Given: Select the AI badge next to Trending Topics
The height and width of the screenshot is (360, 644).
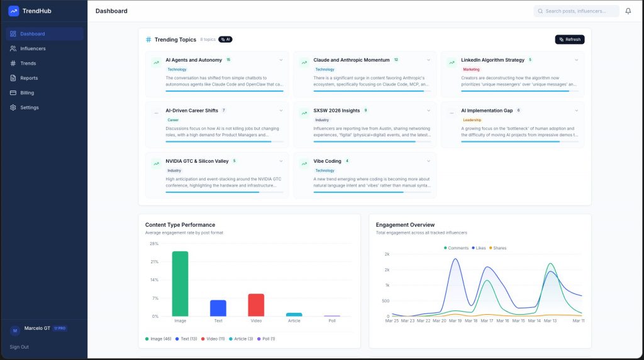Looking at the screenshot, I should [x=225, y=40].
